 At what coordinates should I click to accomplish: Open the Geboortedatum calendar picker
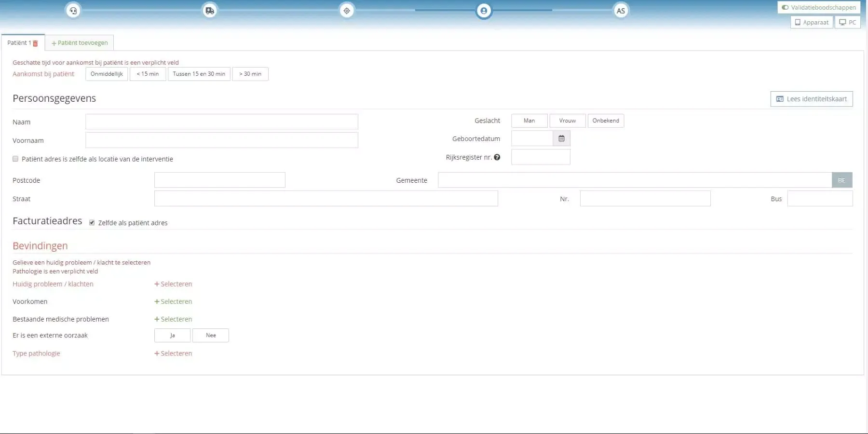tap(561, 139)
